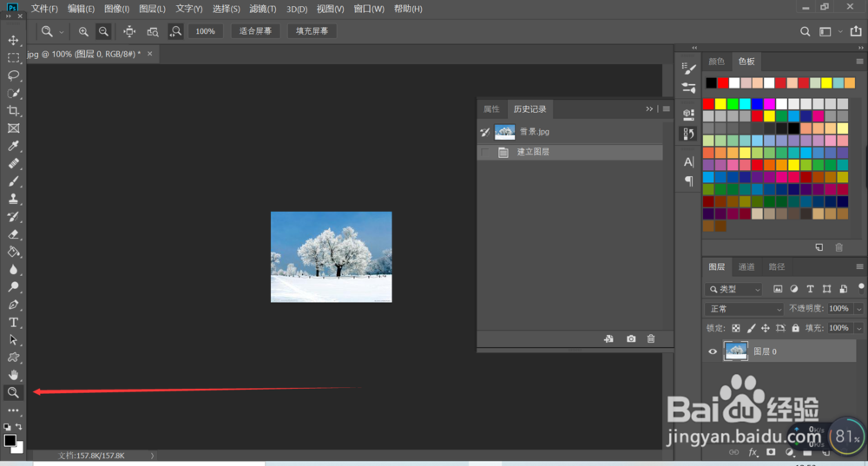This screenshot has height=466, width=868.
Task: Select the Dodge tool
Action: (13, 286)
